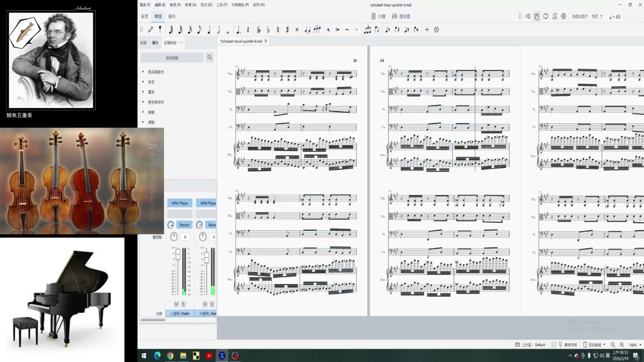
Task: Expand the first palette in the list
Action: 143,72
